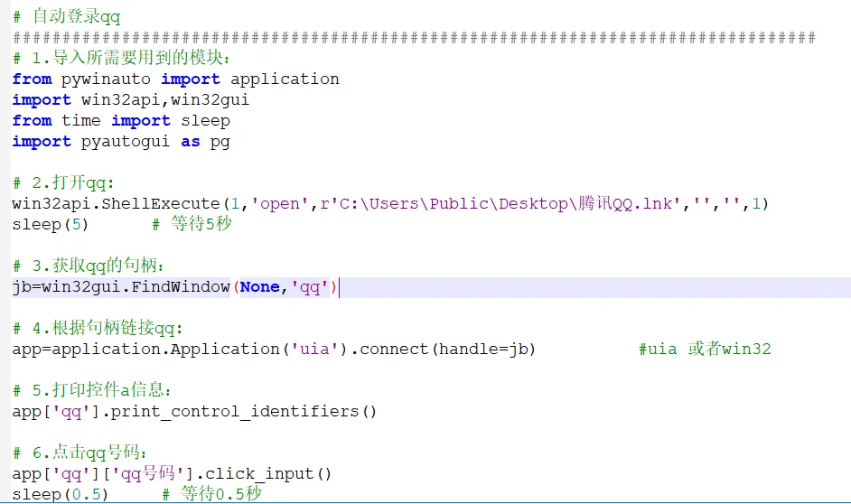Click 'print_control_identifiers()' method call
The width and height of the screenshot is (851, 504).
243,412
